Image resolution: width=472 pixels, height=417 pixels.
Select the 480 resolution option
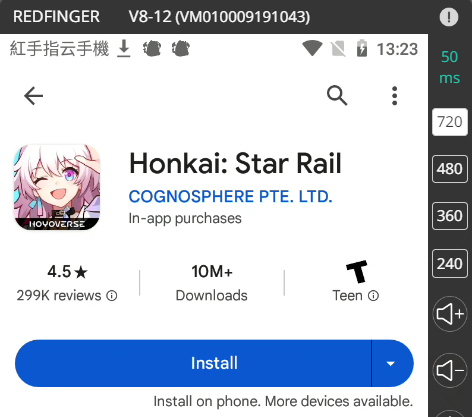pos(450,169)
